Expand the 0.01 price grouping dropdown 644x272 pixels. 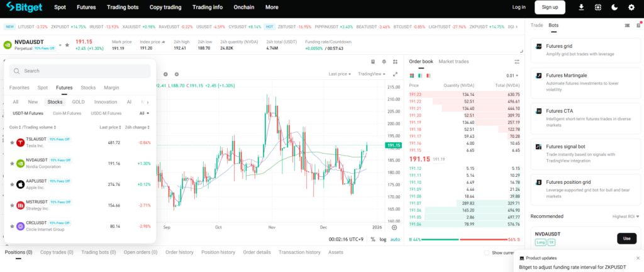tap(513, 76)
